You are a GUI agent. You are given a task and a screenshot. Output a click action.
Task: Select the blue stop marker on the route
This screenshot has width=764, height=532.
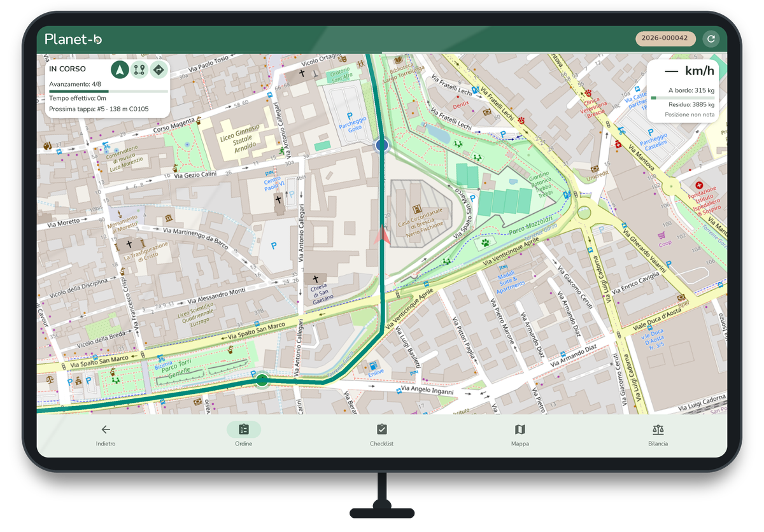382,145
